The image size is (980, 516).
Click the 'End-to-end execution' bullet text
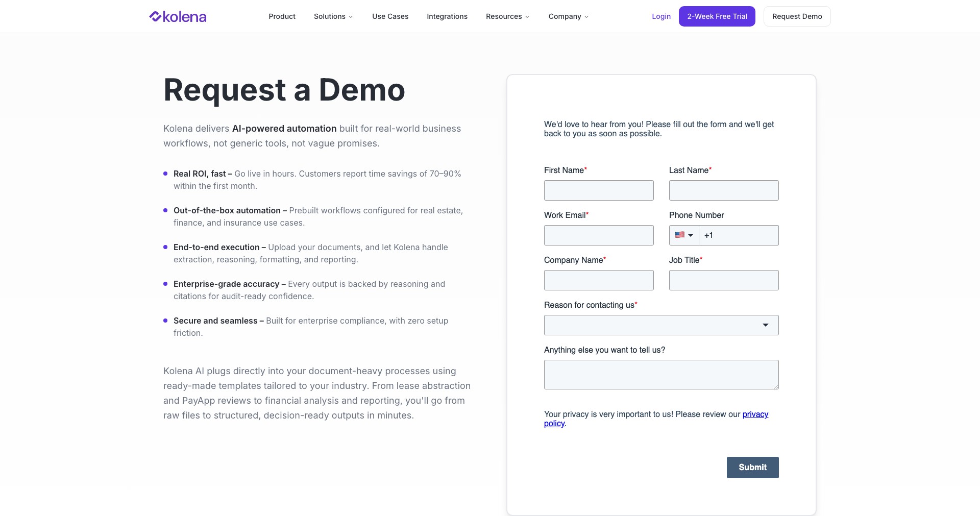click(x=219, y=248)
